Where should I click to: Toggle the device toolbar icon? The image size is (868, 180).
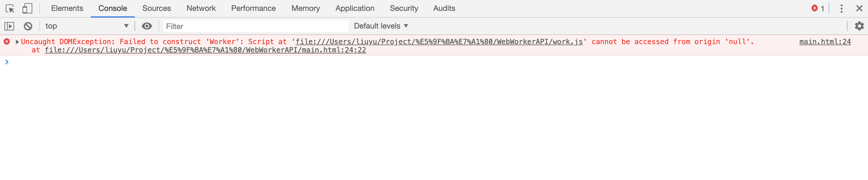pyautogui.click(x=27, y=8)
